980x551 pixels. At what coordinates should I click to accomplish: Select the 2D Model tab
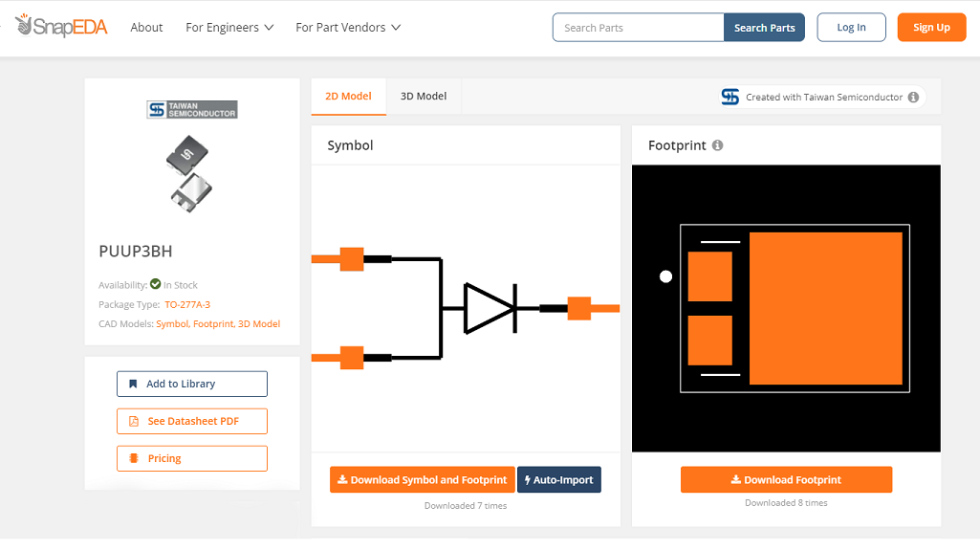[348, 97]
